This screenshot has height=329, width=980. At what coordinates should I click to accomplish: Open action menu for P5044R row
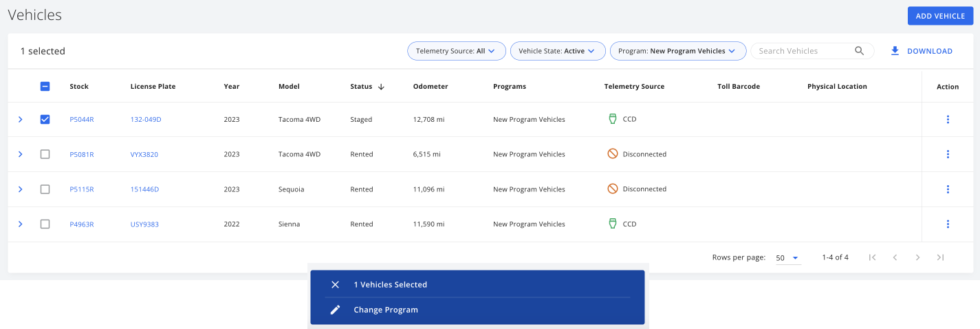click(x=948, y=120)
